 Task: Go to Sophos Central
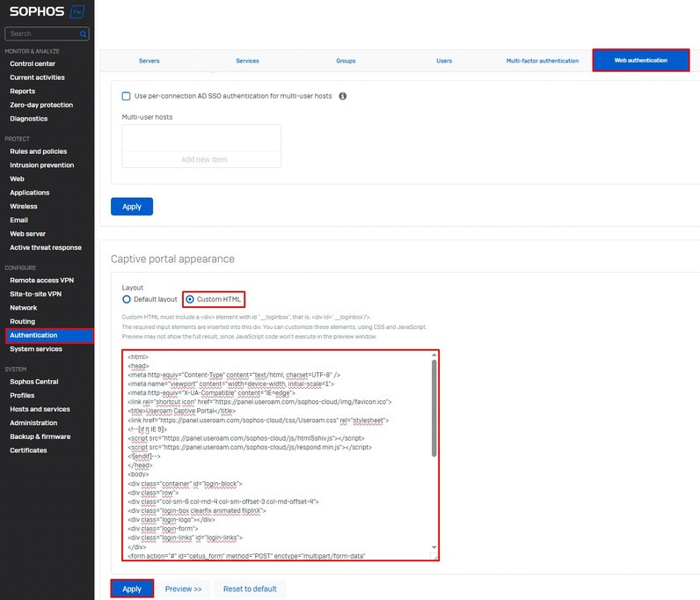(34, 382)
